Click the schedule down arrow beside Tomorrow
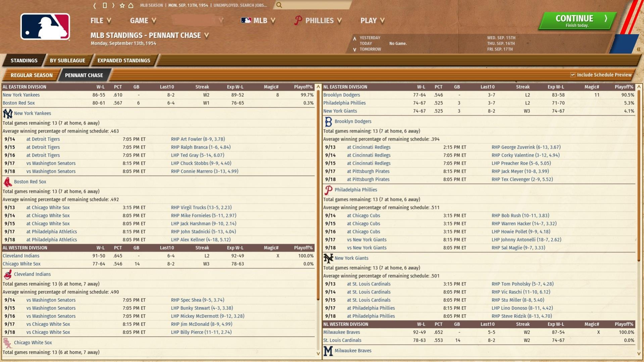 point(355,50)
